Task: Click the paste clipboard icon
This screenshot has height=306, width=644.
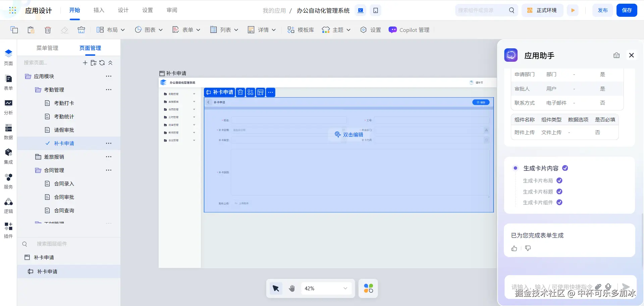Action: [x=31, y=30]
